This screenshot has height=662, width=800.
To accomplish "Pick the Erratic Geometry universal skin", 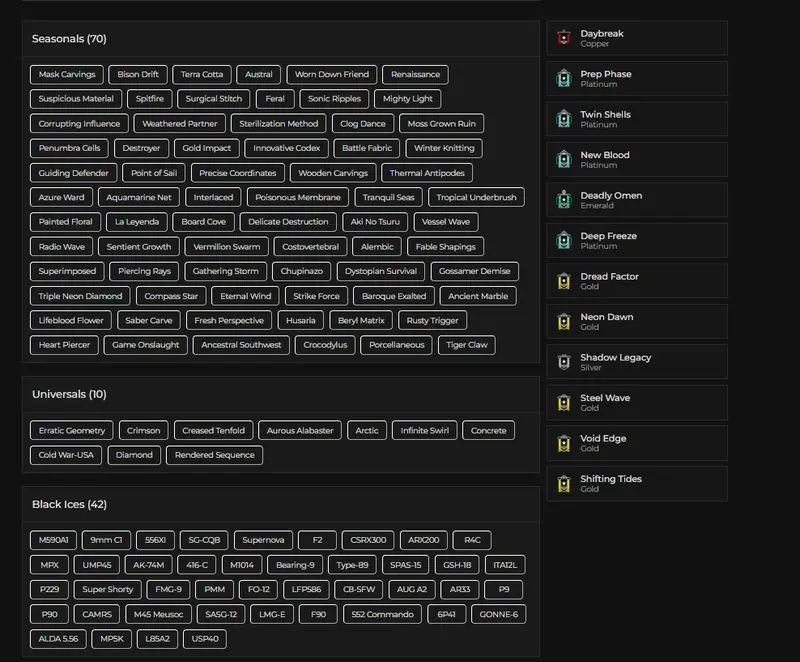I will click(71, 430).
